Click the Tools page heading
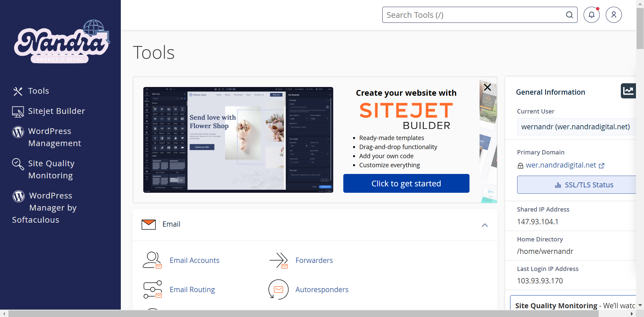Image resolution: width=644 pixels, height=317 pixels. [154, 52]
